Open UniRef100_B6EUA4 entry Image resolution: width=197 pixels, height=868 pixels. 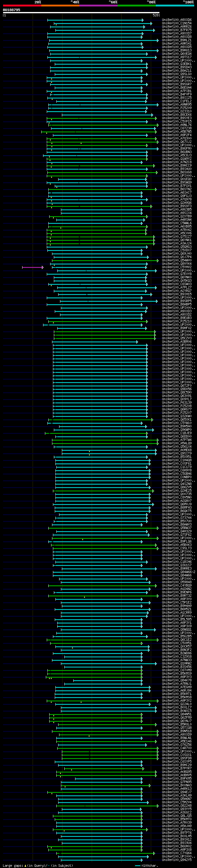pyautogui.click(x=177, y=88)
